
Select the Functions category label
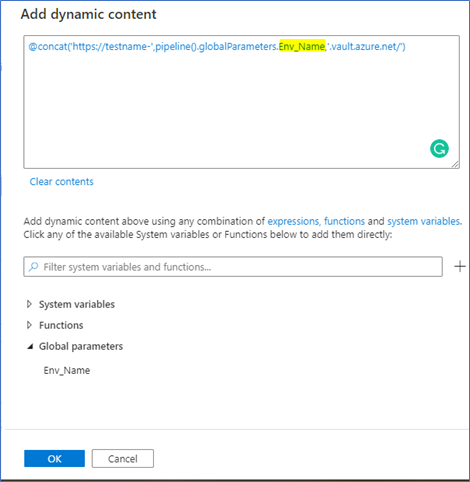(61, 325)
